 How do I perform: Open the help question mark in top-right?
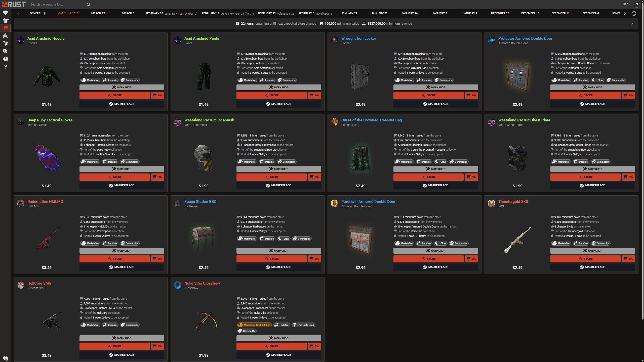point(637,5)
